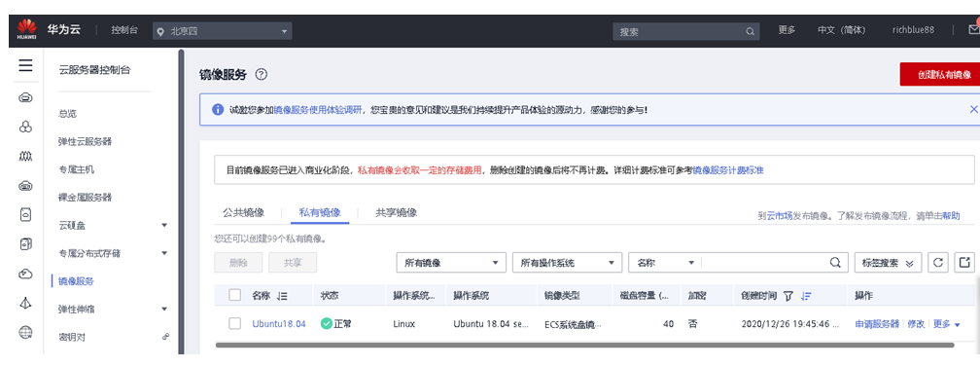Click the sidebar icon below the three-circles icon
This screenshot has width=980, height=367.
click(25, 156)
